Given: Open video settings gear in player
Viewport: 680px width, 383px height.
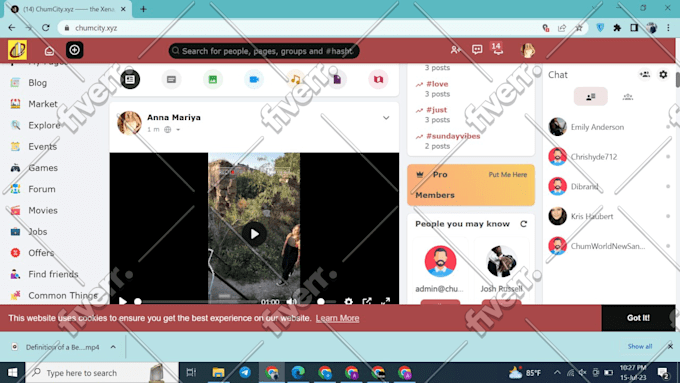Looking at the screenshot, I should click(x=348, y=301).
